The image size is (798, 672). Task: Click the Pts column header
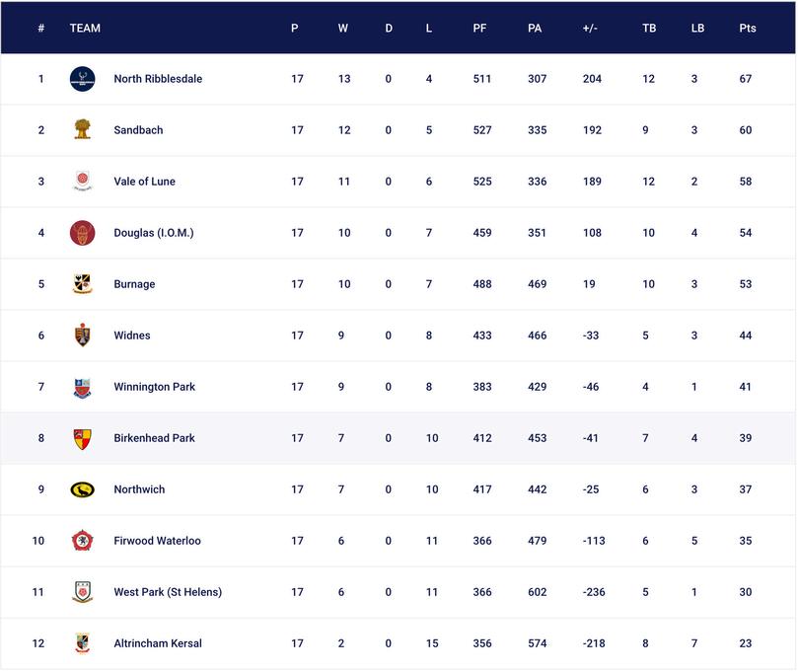tap(748, 28)
